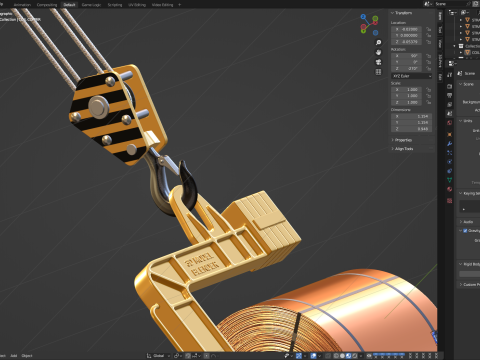
Task: Switch to the Game Logic workspace tab
Action: [91, 5]
